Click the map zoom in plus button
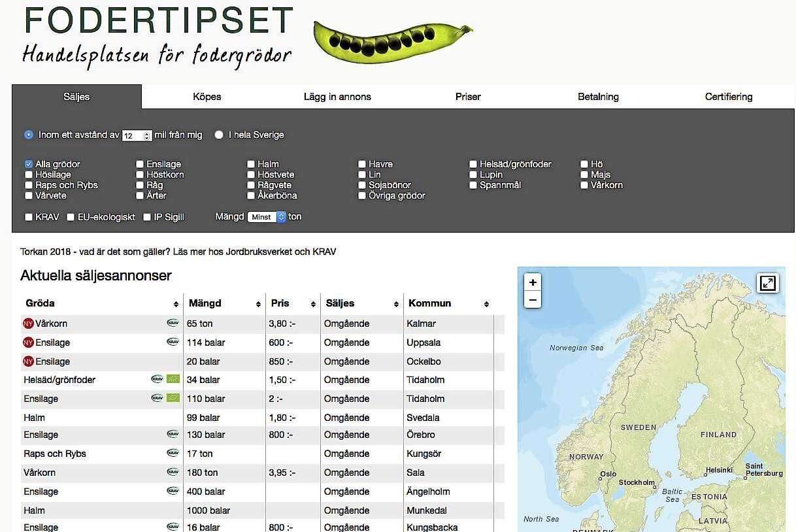Screen dimensions: 796x532 (533, 282)
